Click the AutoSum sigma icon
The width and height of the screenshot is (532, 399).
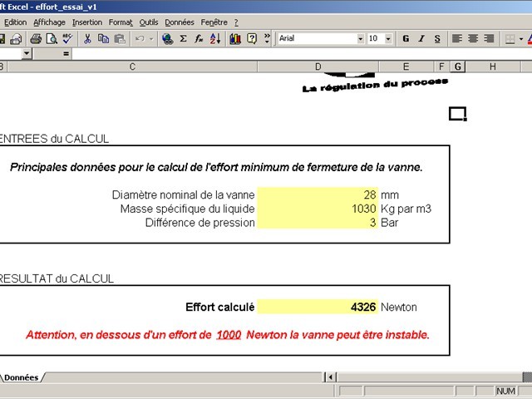click(183, 39)
